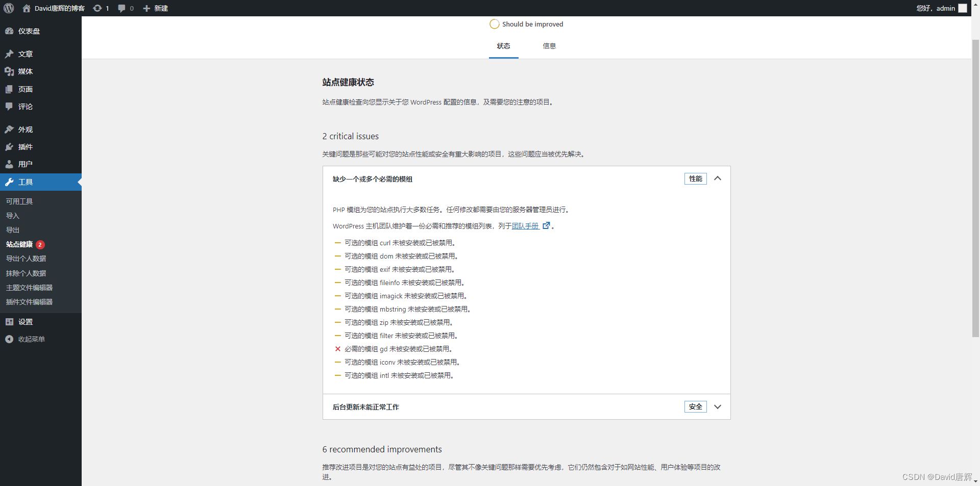Click the red 2 badge next to 站点健康
980x486 pixels.
pos(40,245)
